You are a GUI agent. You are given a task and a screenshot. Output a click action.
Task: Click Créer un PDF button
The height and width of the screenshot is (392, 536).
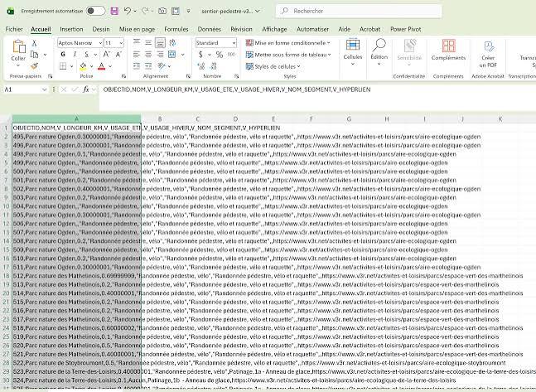pyautogui.click(x=488, y=54)
